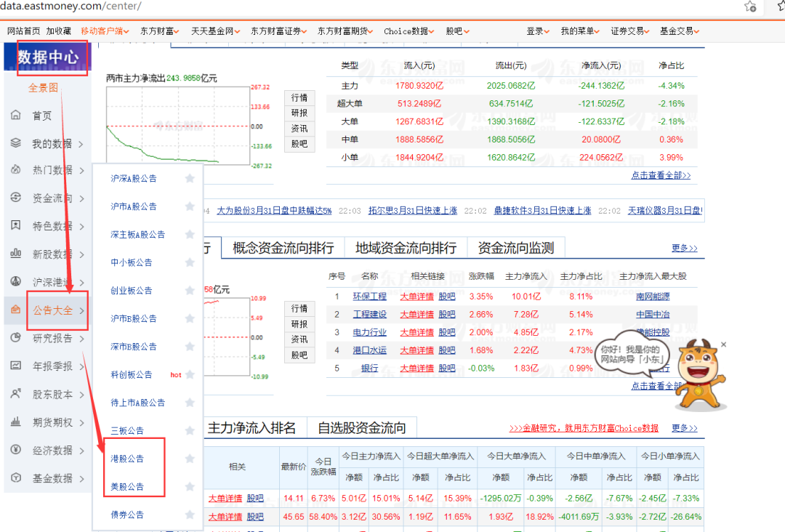Click 点击查看全部 under capital flow table
The width and height of the screenshot is (785, 532).
click(661, 175)
